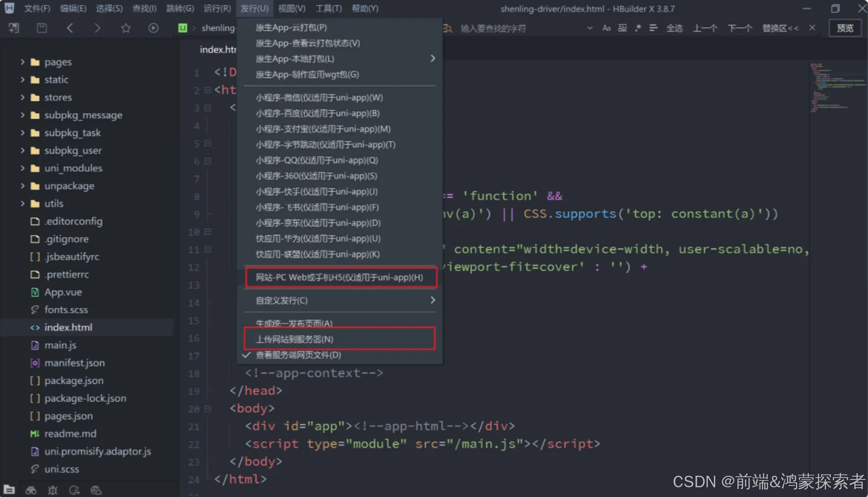This screenshot has width=868, height=497.
Task: Click the search magnifier icon in find bar
Action: click(448, 29)
